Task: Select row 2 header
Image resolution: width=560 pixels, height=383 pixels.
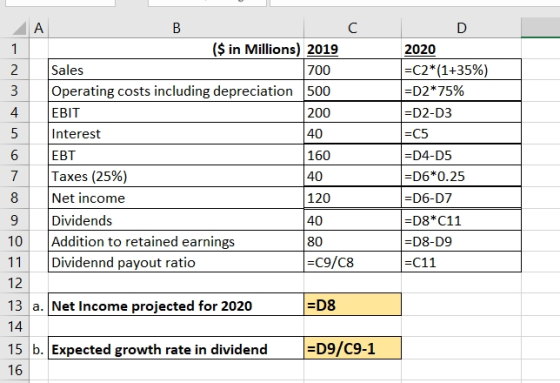Action: pyautogui.click(x=14, y=70)
